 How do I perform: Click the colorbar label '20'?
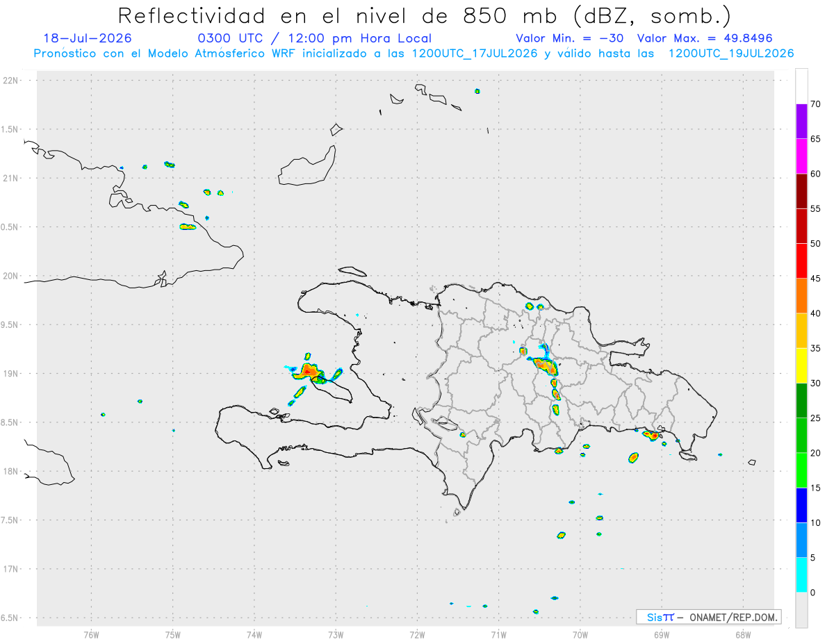point(816,453)
